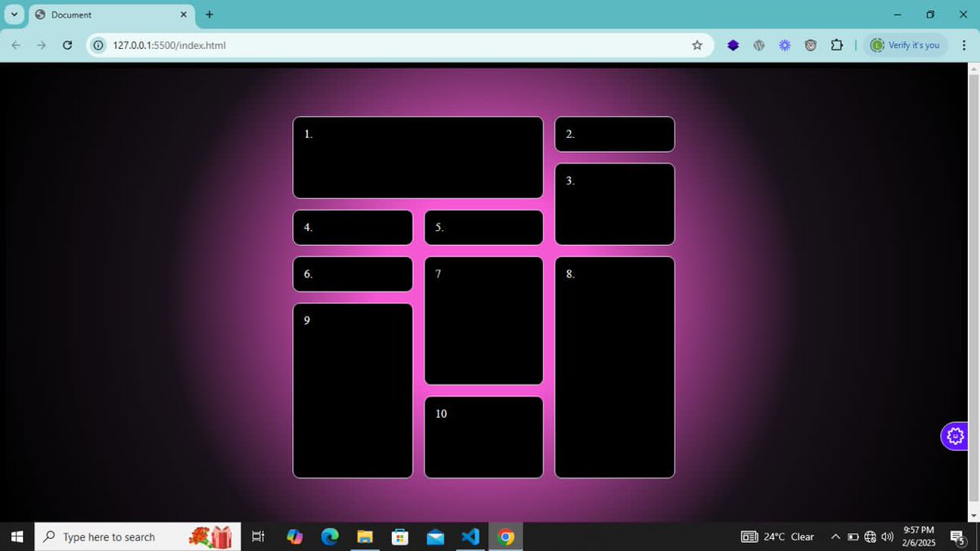The width and height of the screenshot is (980, 551).
Task: Reload the page with the refresh icon
Action: pyautogui.click(x=67, y=45)
